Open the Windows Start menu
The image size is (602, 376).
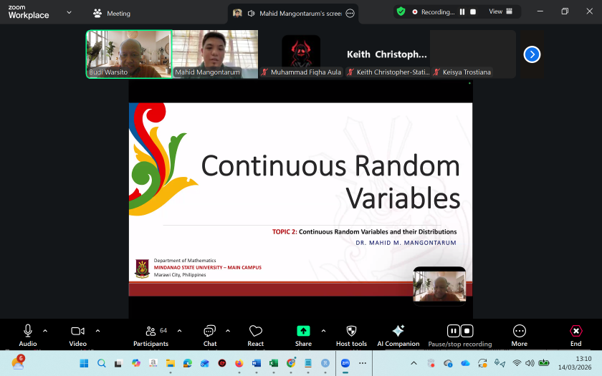[84, 363]
